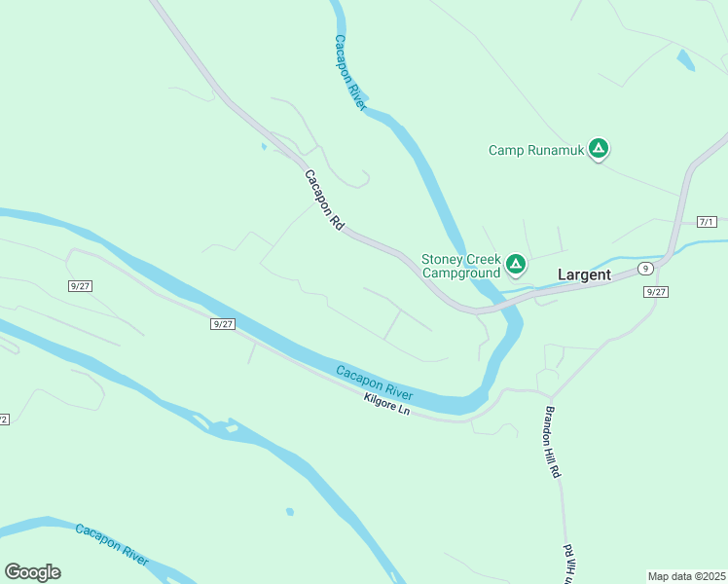Click the Cacapon River label at bottom-left
Screen dimensions: 728x584
tap(112, 545)
